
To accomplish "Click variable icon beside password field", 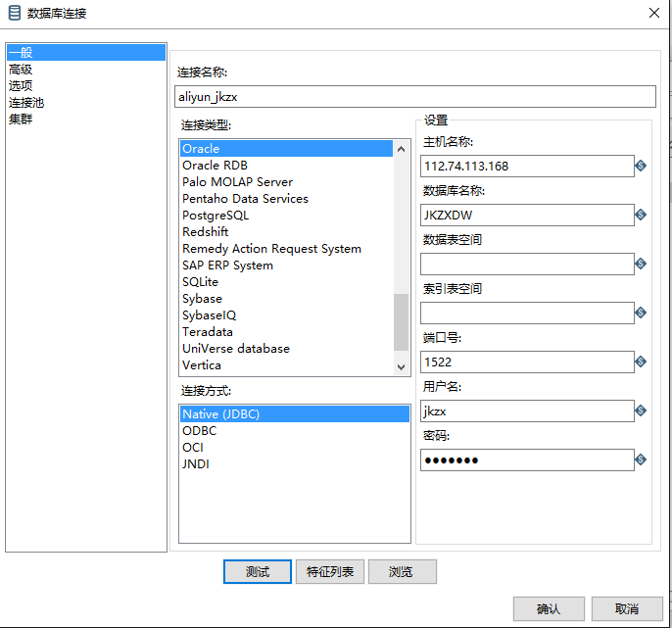I will point(641,459).
